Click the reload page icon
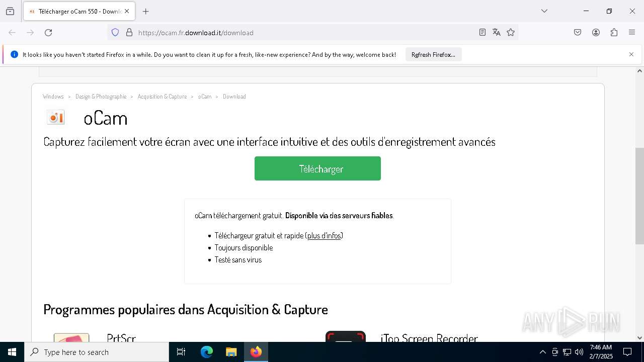Viewport: 644px width, 362px height. (48, 33)
